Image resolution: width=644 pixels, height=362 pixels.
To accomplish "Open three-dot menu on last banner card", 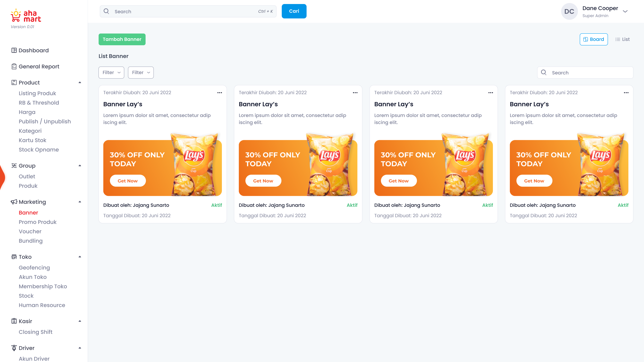I will pyautogui.click(x=626, y=93).
